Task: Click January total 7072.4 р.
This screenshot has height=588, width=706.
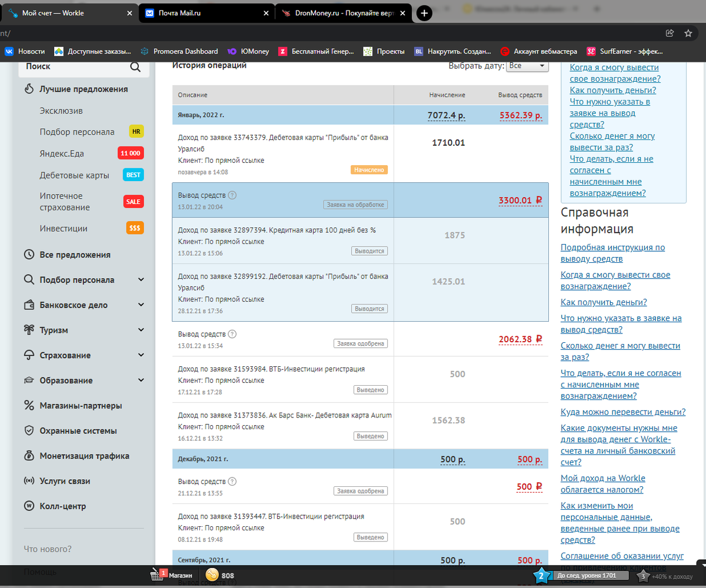Action: click(x=447, y=115)
